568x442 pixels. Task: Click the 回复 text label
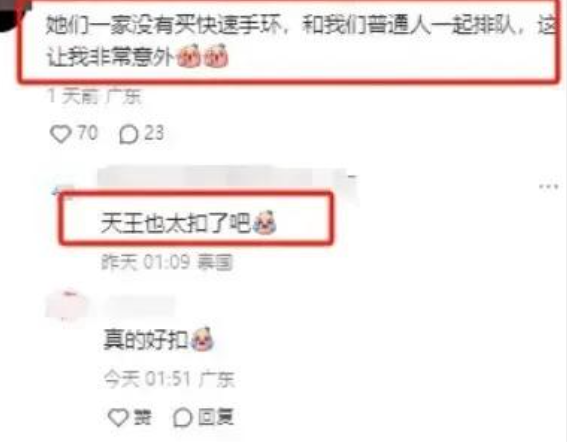(216, 417)
